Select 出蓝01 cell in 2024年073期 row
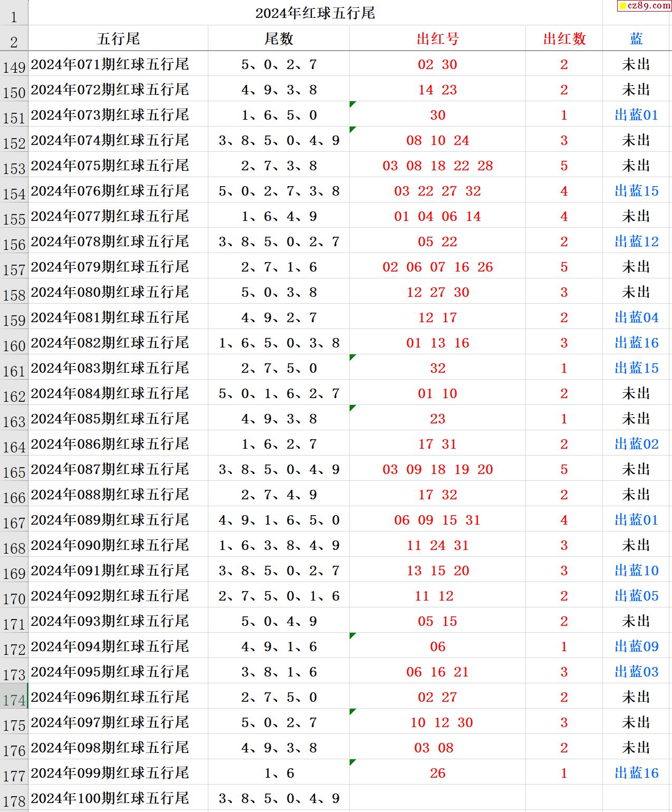The height and width of the screenshot is (812, 672). pyautogui.click(x=636, y=114)
